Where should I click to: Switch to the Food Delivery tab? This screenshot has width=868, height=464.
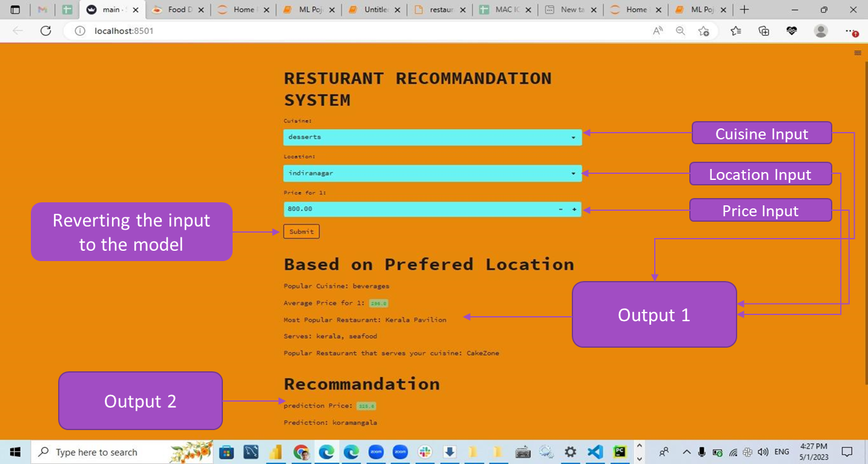tap(177, 10)
